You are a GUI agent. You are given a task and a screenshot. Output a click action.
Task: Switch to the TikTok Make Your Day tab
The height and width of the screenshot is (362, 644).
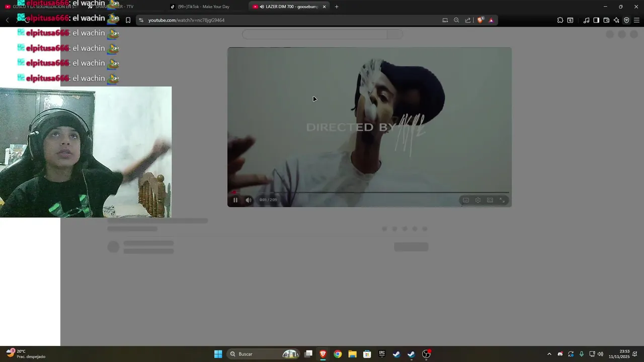pyautogui.click(x=203, y=7)
